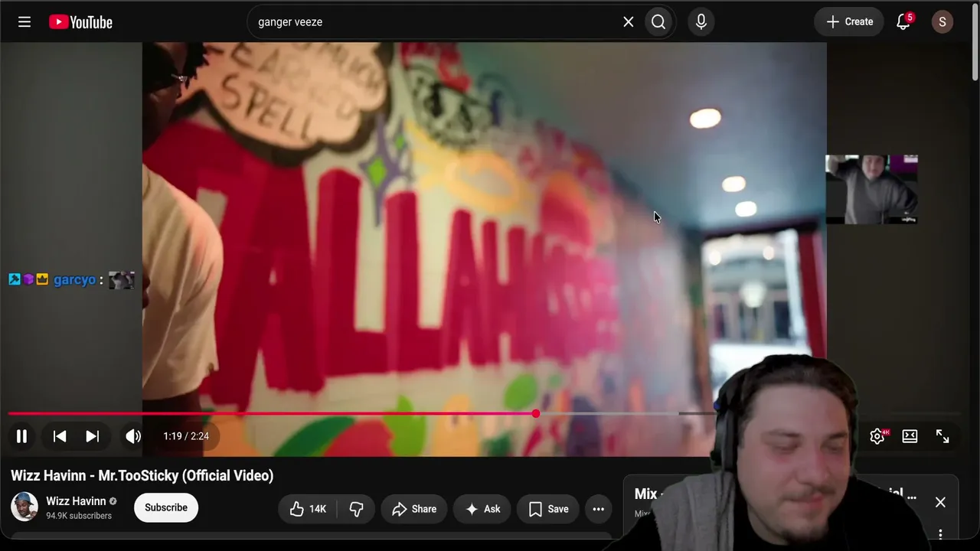980x551 pixels.
Task: Open the YouTube guide hamburger menu
Action: pos(24,22)
